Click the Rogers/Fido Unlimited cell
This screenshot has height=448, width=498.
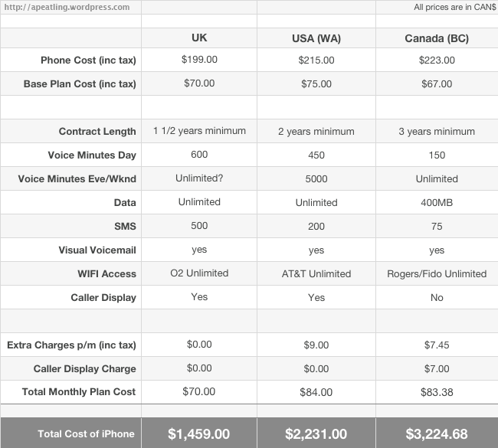click(437, 274)
